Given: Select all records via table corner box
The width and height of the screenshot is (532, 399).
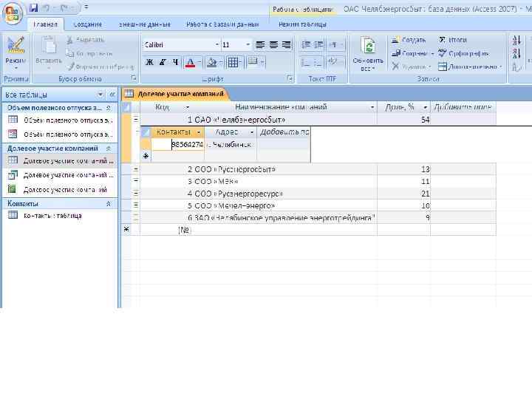Looking at the screenshot, I should (x=126, y=107).
